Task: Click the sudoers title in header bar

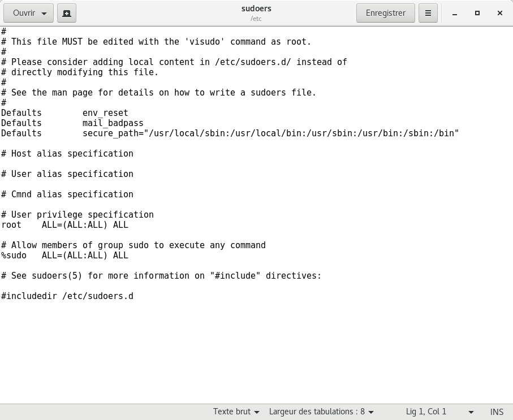Action: tap(256, 9)
